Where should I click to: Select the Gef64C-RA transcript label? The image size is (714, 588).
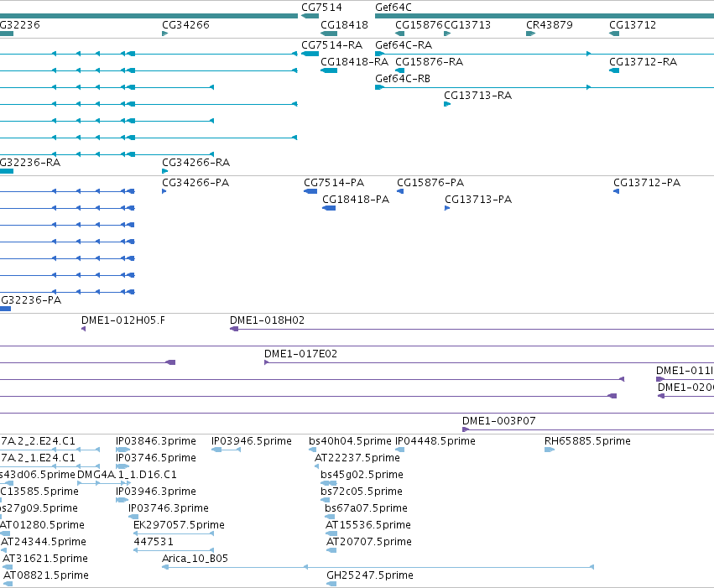[x=404, y=45]
